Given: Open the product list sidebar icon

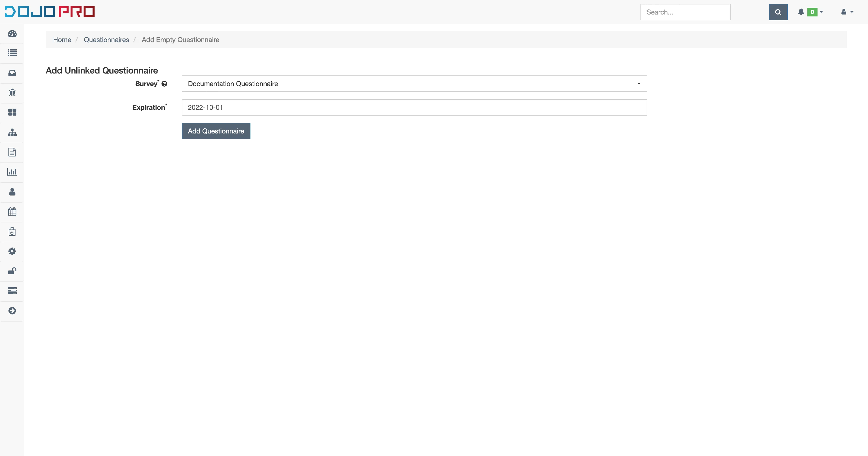Looking at the screenshot, I should coord(12,53).
